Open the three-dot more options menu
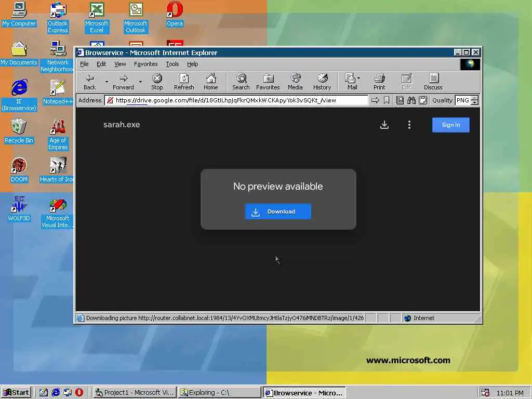532x399 pixels. (409, 125)
